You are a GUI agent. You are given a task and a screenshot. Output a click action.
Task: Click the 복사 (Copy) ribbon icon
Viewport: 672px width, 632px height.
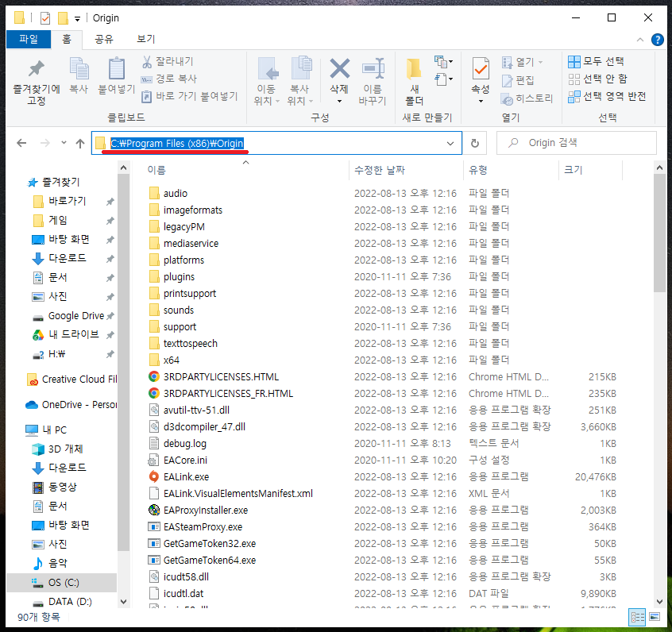click(79, 75)
